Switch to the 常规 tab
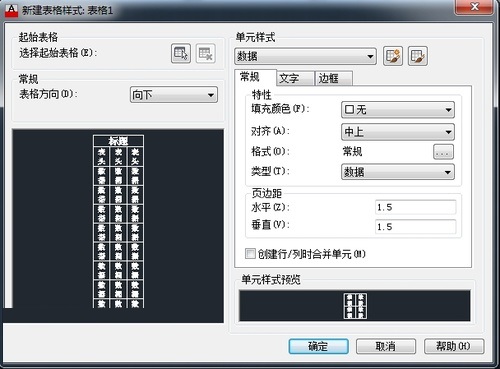 255,77
